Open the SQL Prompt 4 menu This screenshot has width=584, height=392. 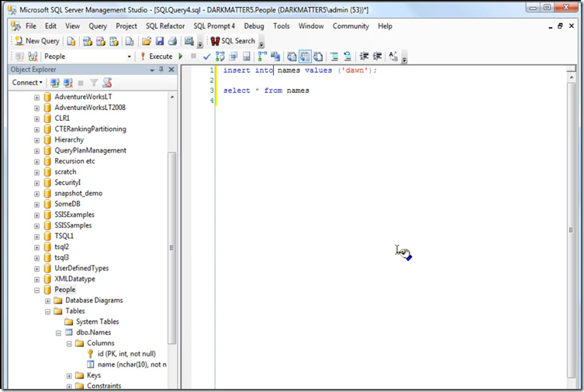[214, 26]
